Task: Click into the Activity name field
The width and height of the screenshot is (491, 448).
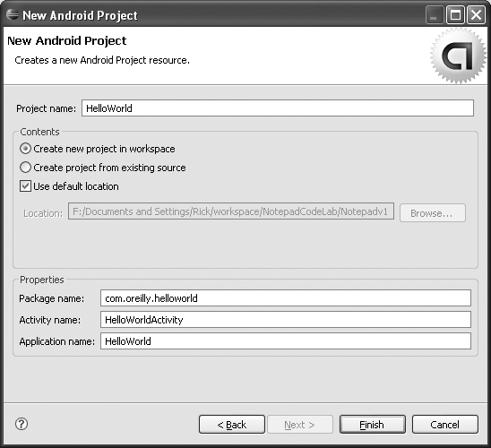Action: [x=286, y=320]
